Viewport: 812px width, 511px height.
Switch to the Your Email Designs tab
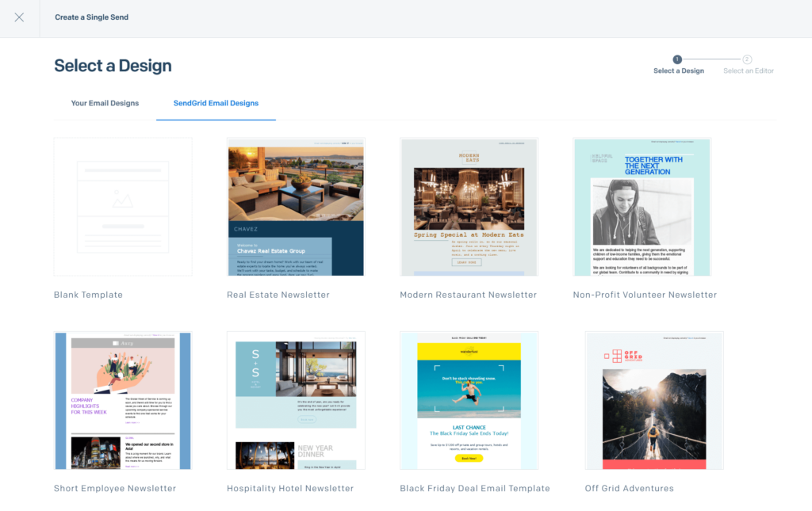[x=105, y=103]
